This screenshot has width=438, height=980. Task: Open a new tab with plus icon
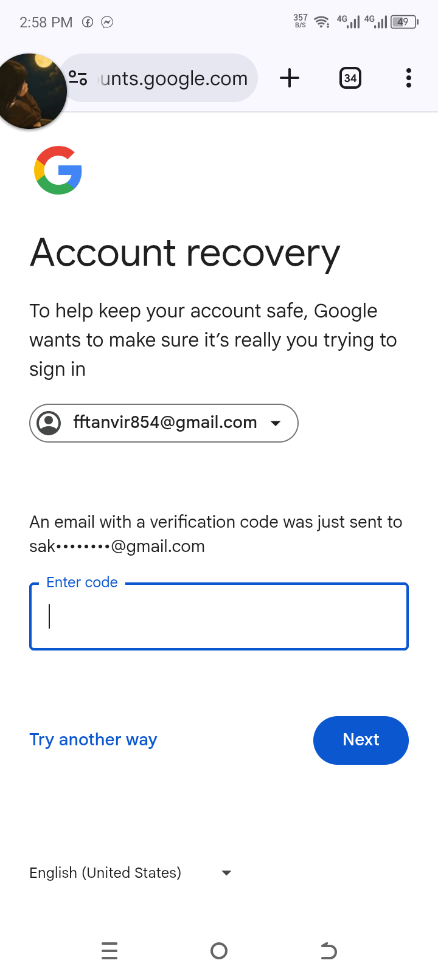[x=290, y=78]
